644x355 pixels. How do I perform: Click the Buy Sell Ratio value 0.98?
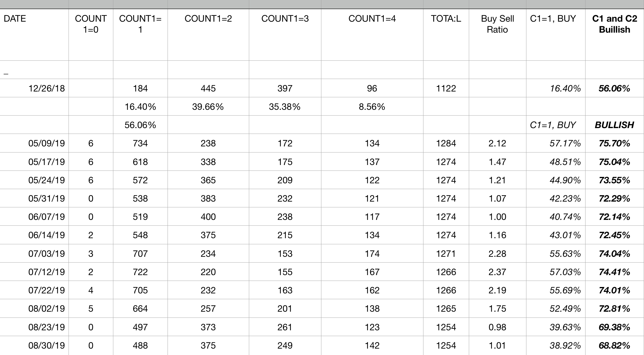[497, 327]
